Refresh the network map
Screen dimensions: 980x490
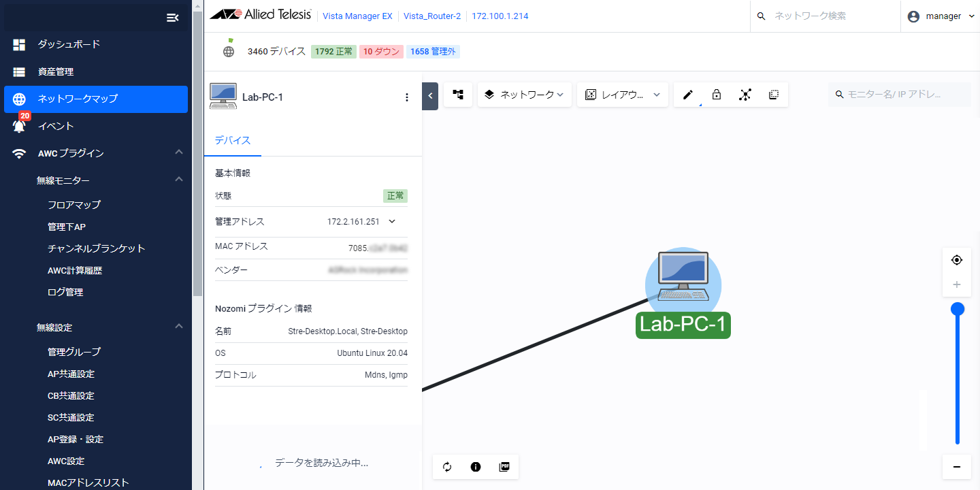pyautogui.click(x=447, y=467)
